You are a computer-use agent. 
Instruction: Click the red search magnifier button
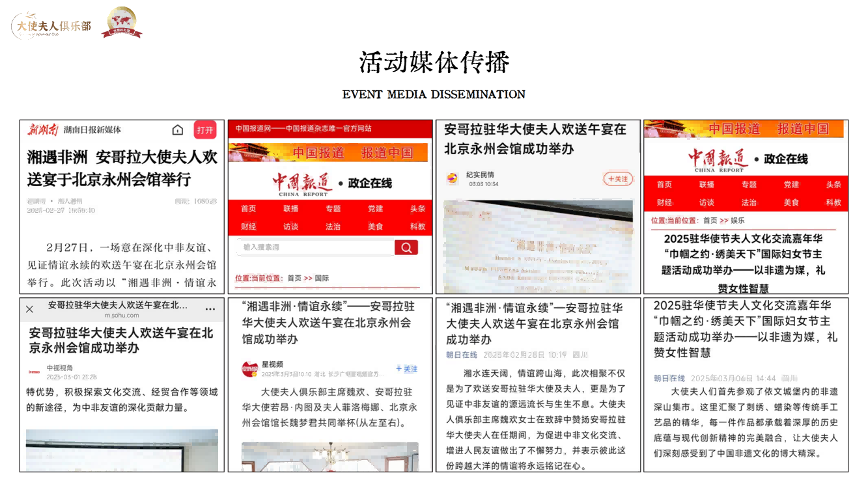406,247
